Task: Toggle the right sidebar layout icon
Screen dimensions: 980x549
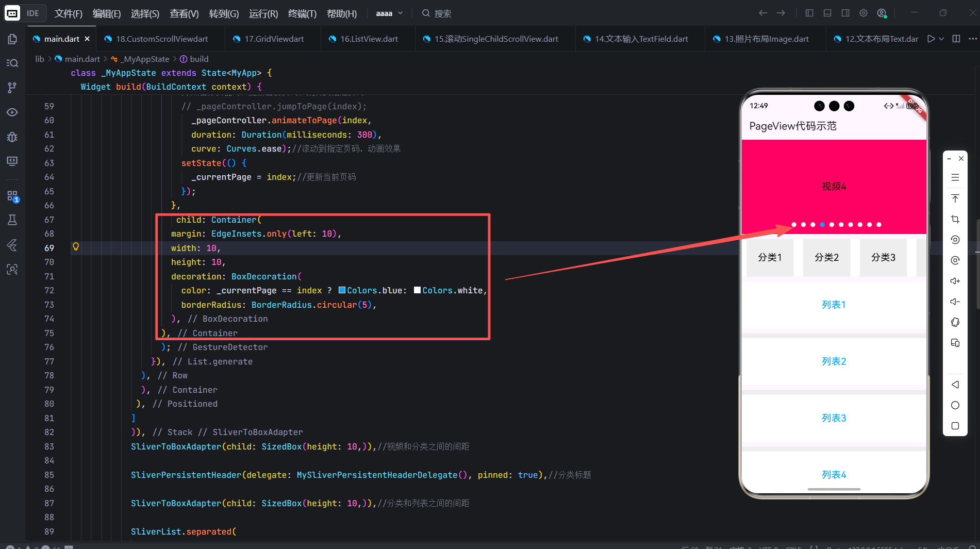Action: coord(845,13)
